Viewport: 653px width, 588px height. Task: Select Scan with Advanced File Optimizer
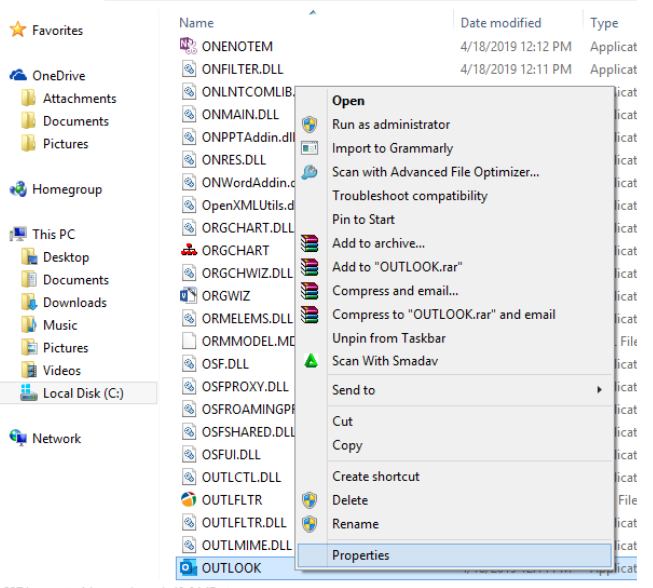point(436,172)
